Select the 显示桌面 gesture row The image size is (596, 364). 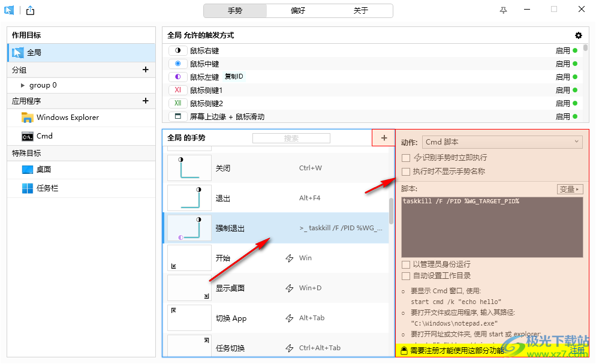[276, 288]
